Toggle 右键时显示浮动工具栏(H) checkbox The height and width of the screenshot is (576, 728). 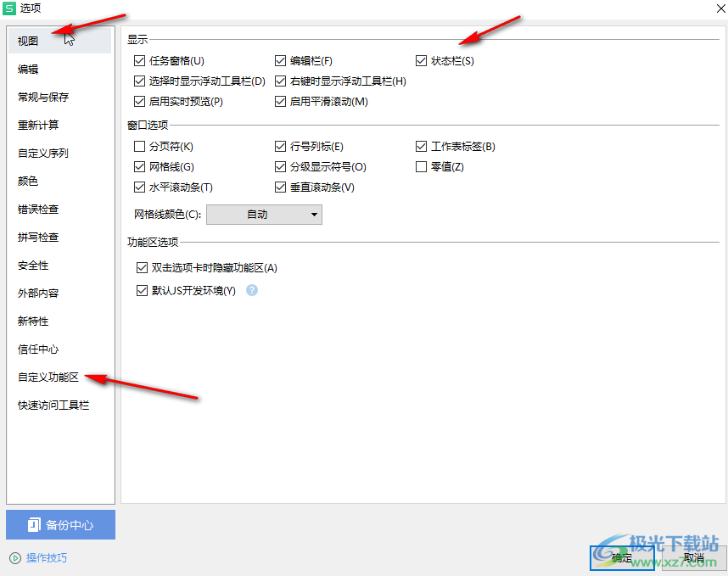281,81
